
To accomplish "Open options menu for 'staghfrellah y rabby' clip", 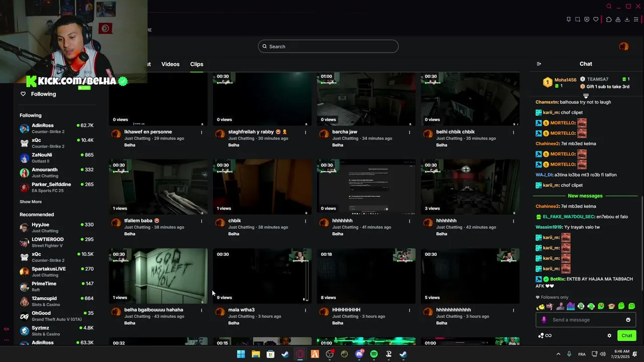I will tap(305, 132).
